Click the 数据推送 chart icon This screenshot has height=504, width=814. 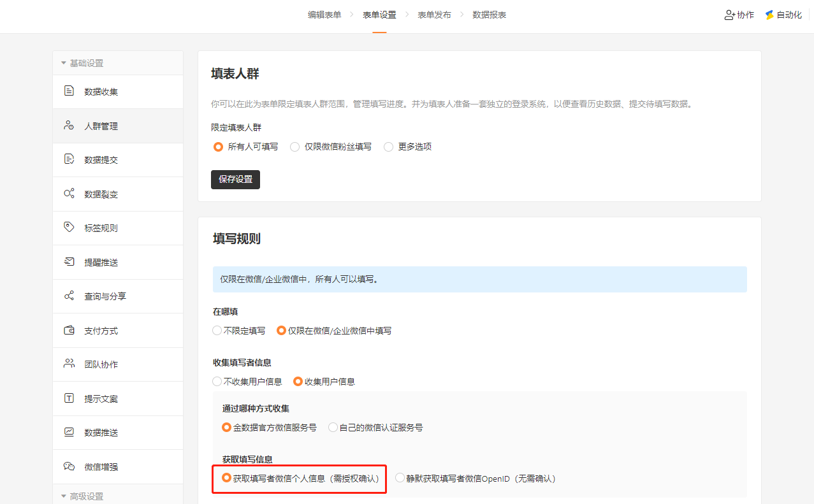69,432
